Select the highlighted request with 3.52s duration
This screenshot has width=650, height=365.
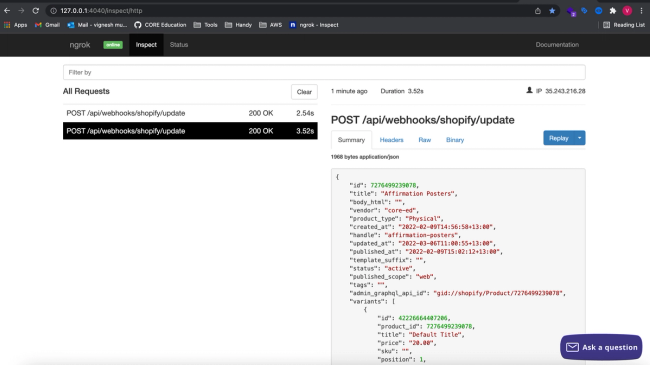click(x=190, y=131)
